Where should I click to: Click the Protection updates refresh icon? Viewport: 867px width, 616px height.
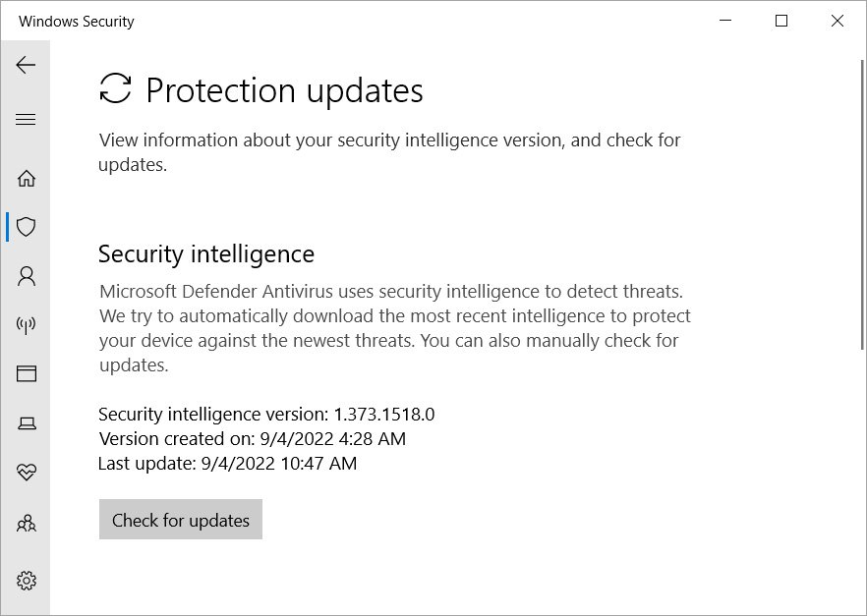point(115,89)
